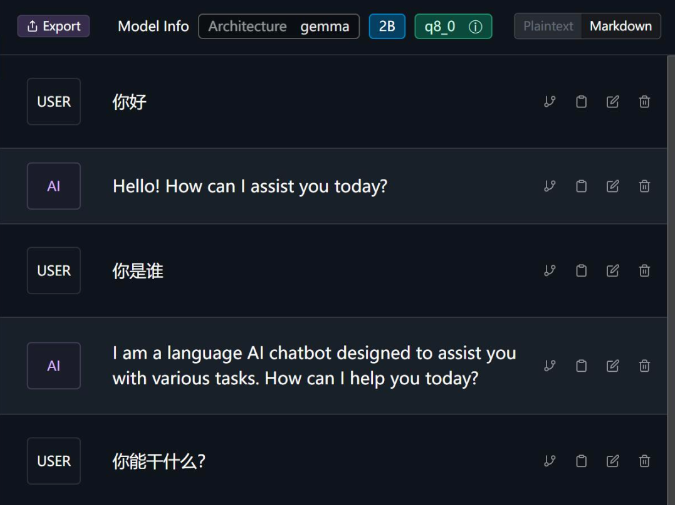Edit the 你好 user message

pyautogui.click(x=613, y=102)
